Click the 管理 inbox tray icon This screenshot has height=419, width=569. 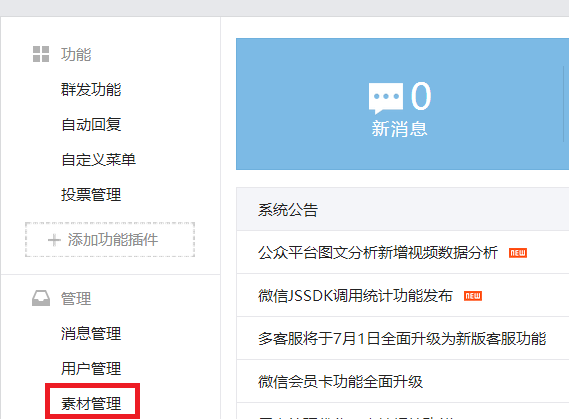click(41, 298)
